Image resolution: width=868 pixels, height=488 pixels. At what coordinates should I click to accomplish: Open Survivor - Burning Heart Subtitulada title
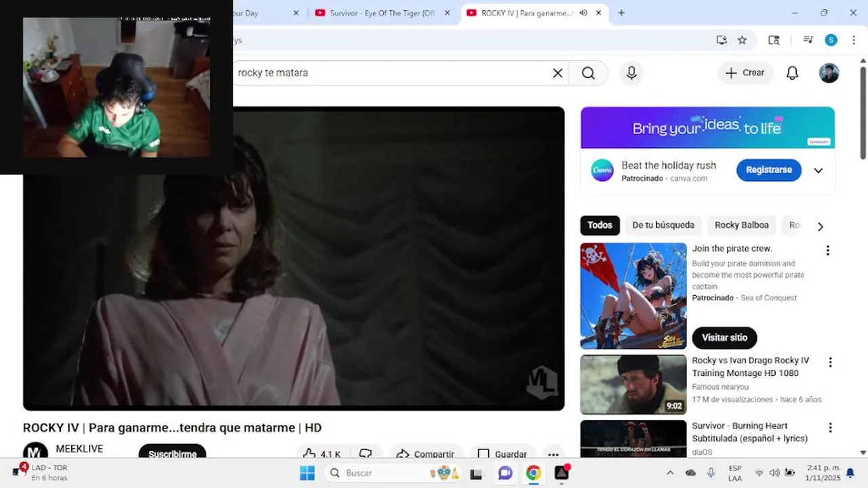click(x=749, y=432)
